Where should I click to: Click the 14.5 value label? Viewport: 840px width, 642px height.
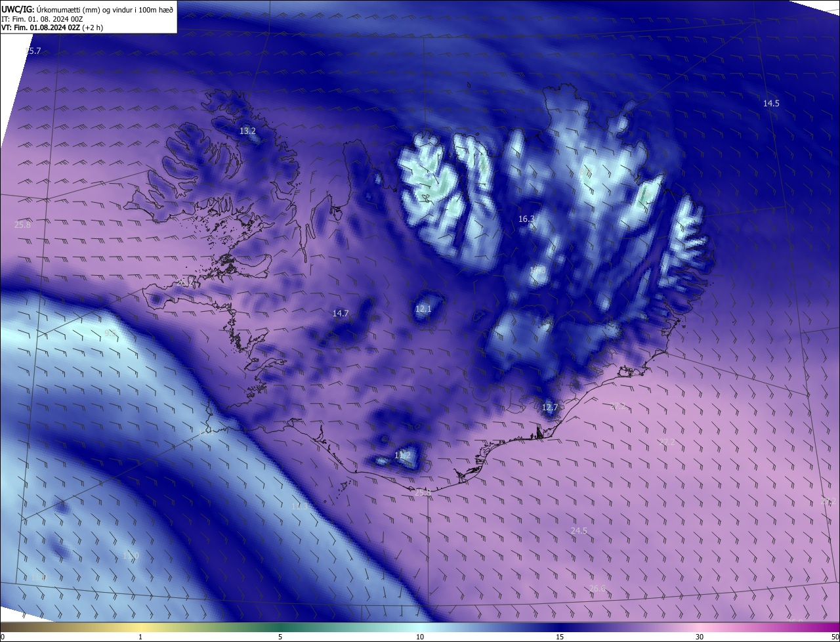pos(771,104)
